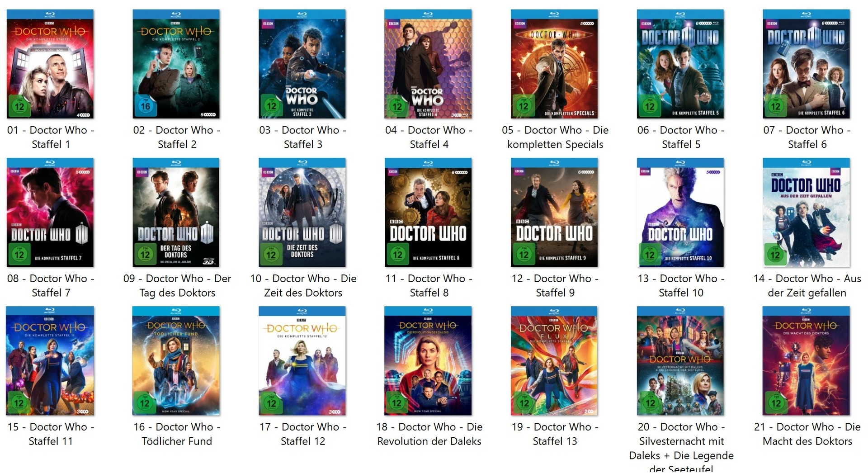The width and height of the screenshot is (868, 473).
Task: Open the Doctor Who Staffel 1 cover thumbnail
Action: [x=50, y=64]
